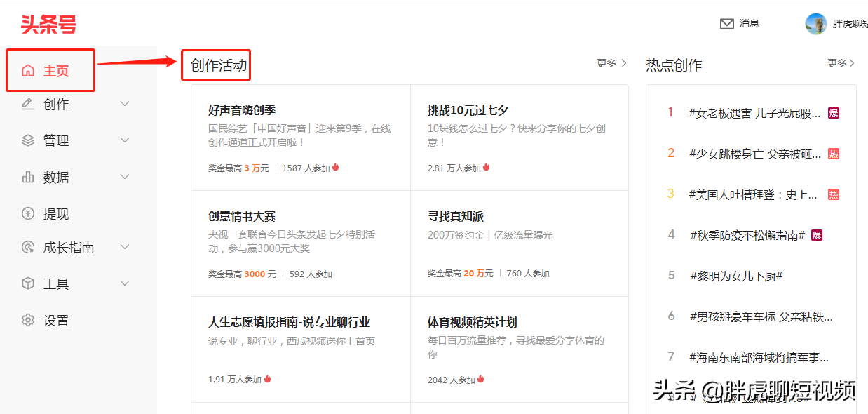868x414 pixels.
Task: Click the box icon beside 工具
Action: pos(28,283)
